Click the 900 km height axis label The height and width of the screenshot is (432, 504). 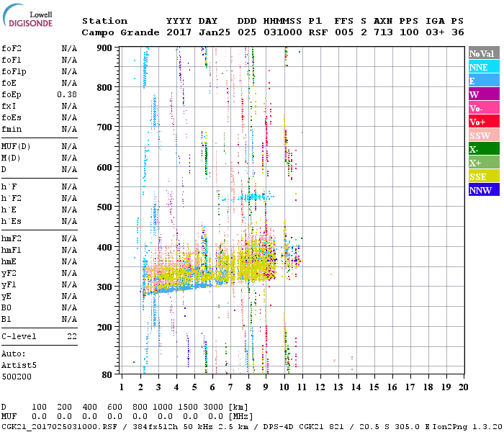click(105, 48)
